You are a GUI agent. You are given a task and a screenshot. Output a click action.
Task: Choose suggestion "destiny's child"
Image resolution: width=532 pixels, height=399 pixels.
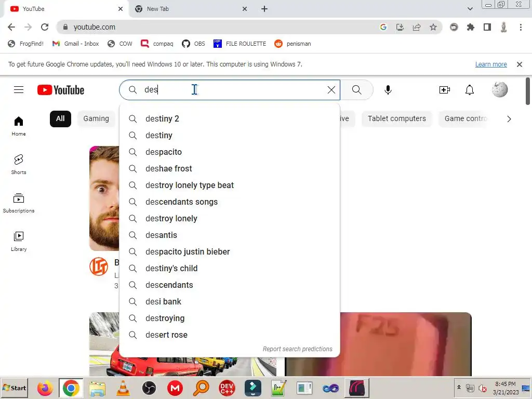230,269
